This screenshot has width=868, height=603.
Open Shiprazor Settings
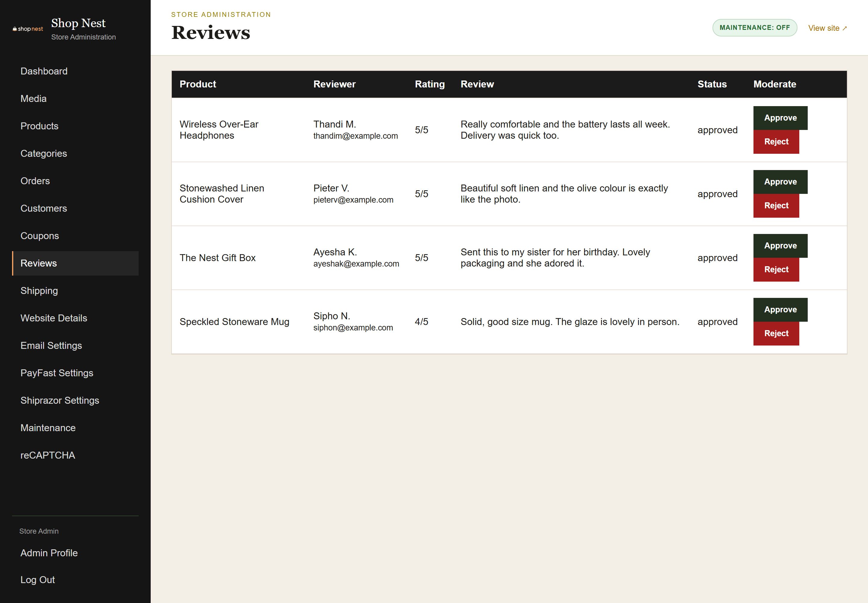coord(75,400)
